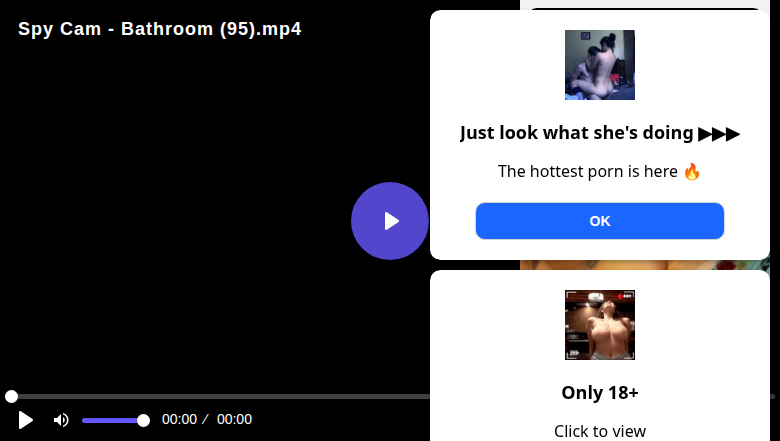Click the 'Only 18+' heading
The image size is (780, 441).
click(599, 393)
